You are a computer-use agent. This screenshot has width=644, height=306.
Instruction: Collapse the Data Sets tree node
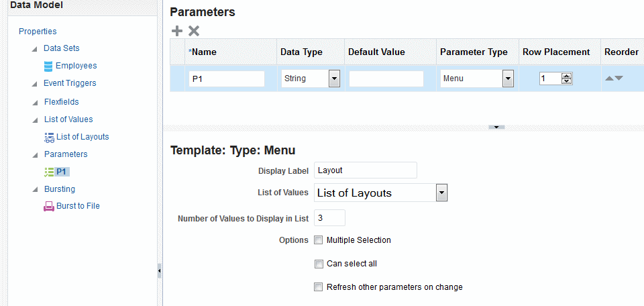(34, 49)
